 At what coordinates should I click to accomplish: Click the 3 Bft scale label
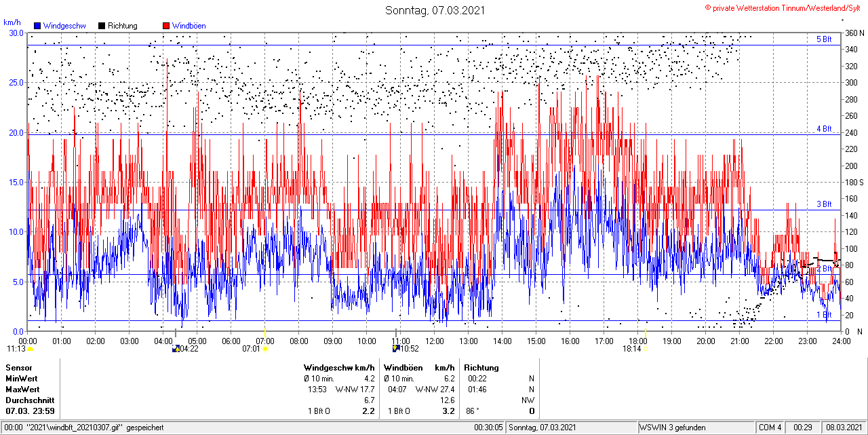[824, 204]
